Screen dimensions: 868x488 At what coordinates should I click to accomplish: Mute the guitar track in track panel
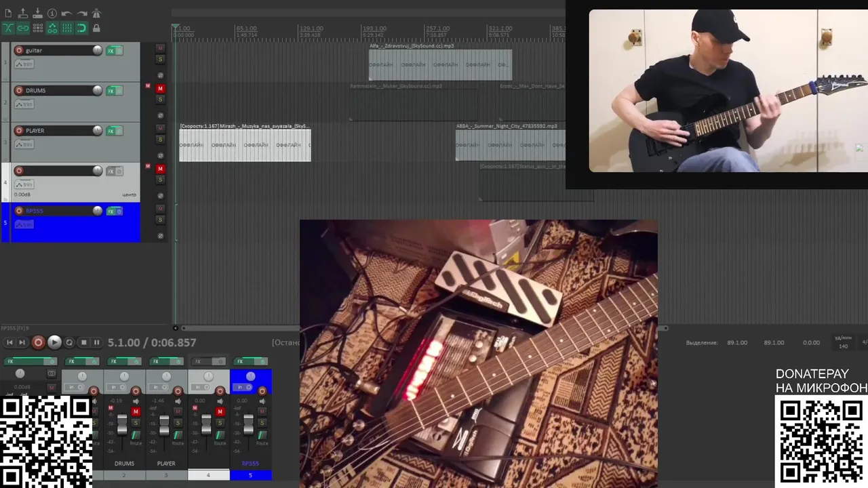(x=160, y=48)
